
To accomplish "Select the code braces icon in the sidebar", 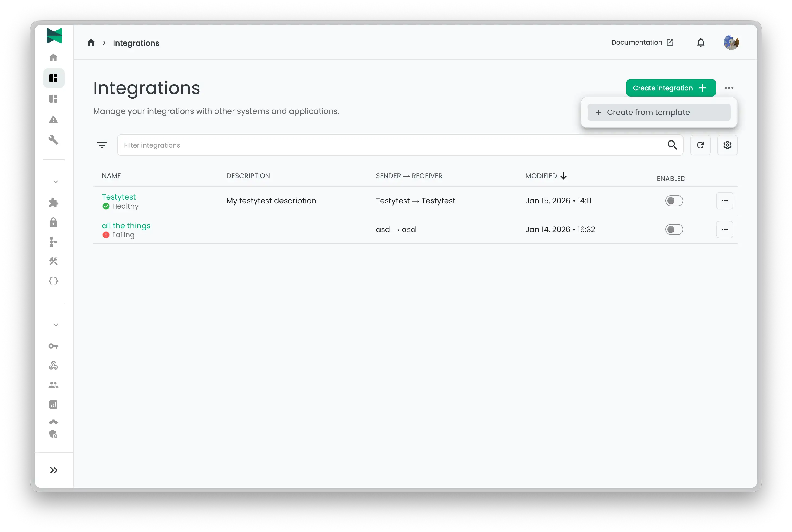I will coord(54,281).
